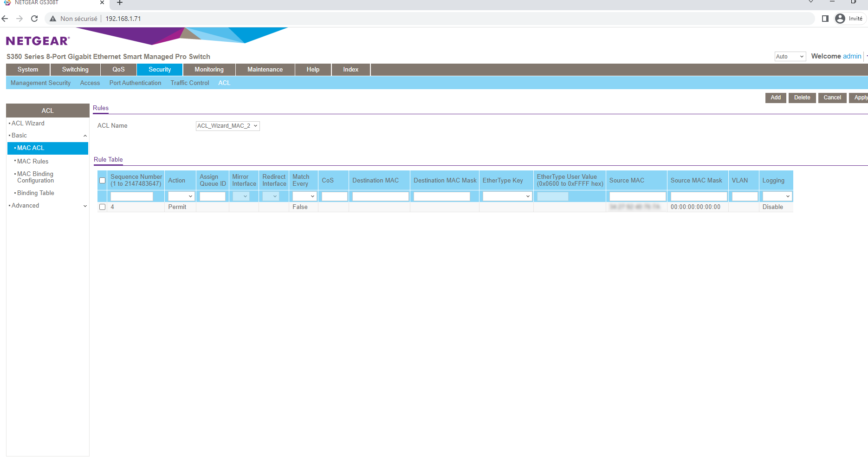Viewport: 868px width, 463px height.
Task: Click the browser back arrow
Action: pyautogui.click(x=5, y=19)
